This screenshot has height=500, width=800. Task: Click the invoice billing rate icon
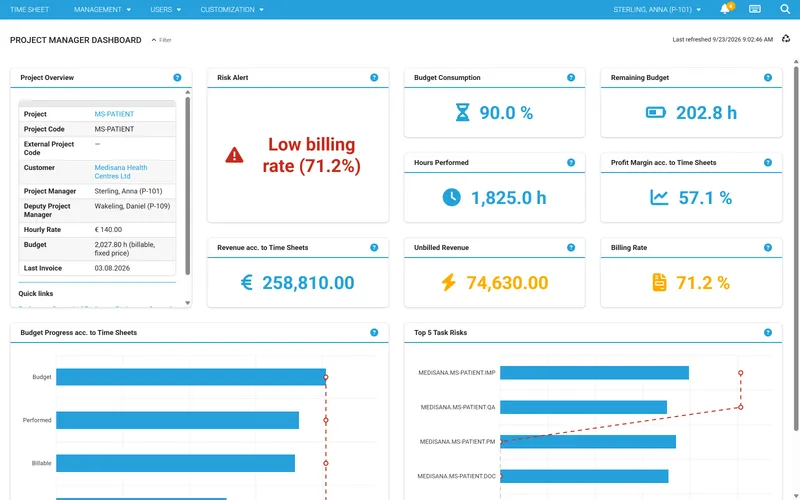pos(659,282)
